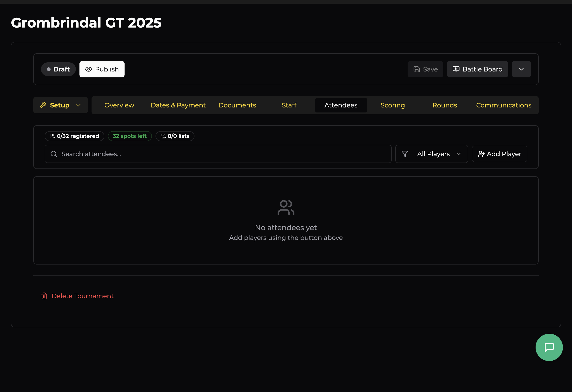Click the Add Player button
572x392 pixels.
click(499, 154)
